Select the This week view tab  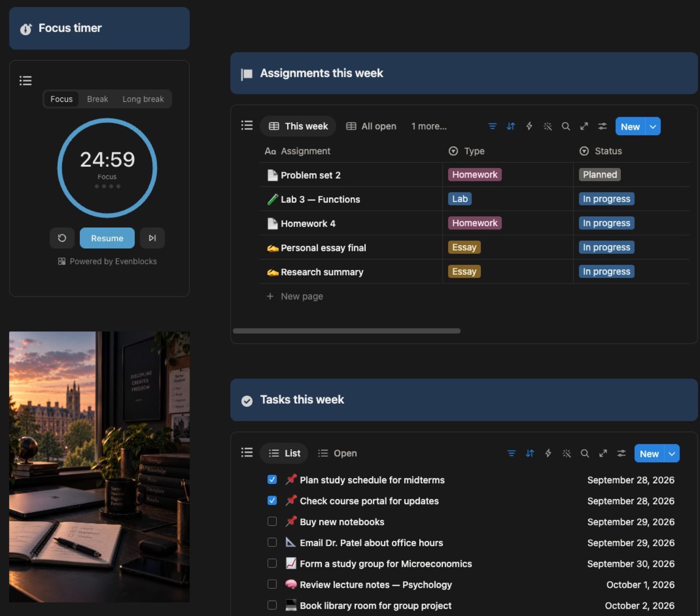pos(298,126)
